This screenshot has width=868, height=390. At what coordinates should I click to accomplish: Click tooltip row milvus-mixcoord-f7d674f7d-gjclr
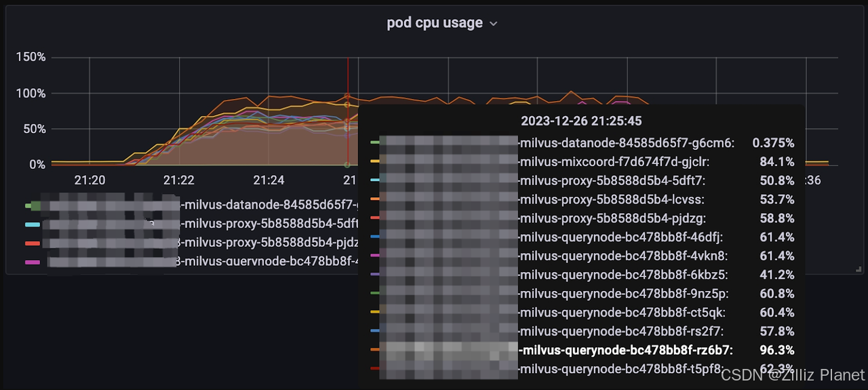(583, 162)
